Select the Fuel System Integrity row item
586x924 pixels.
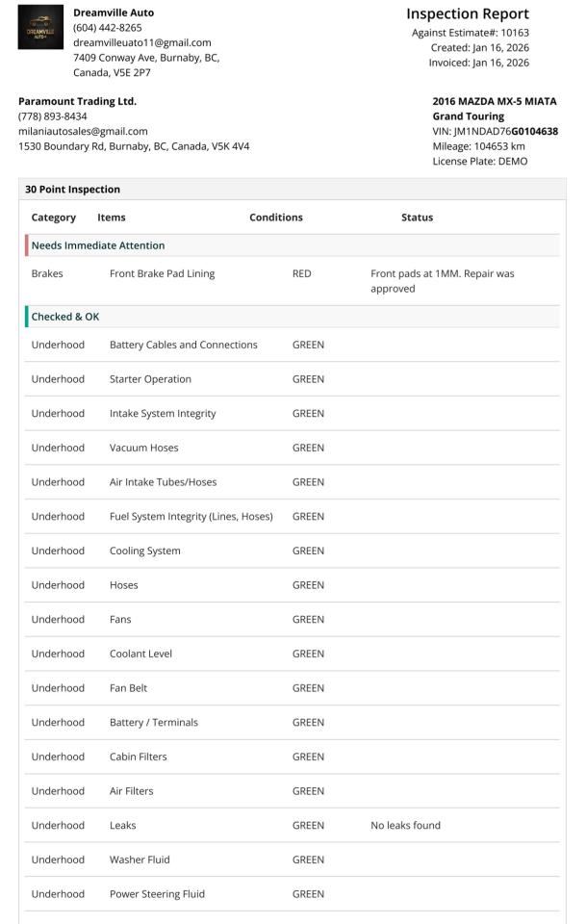click(x=191, y=517)
